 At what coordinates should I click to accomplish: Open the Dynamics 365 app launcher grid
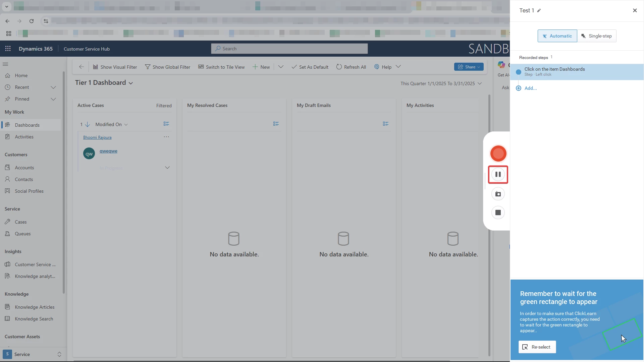8,49
